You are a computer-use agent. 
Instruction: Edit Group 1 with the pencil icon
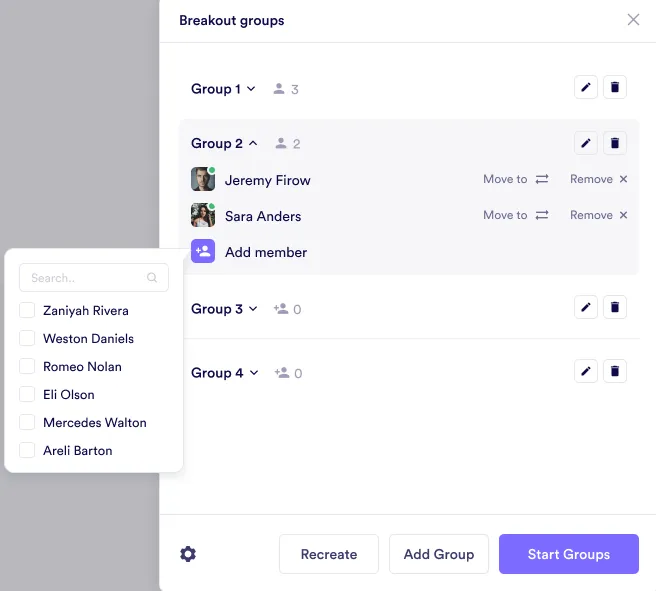(x=586, y=87)
